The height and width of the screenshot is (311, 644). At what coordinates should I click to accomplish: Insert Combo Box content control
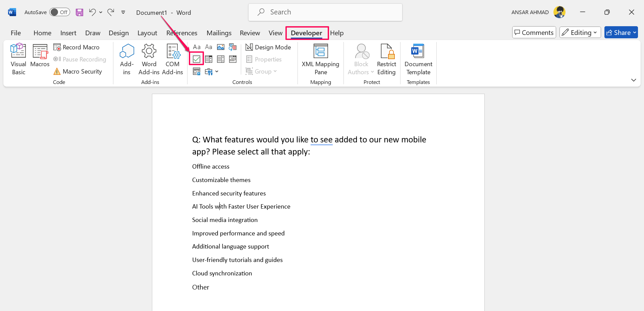[x=209, y=59]
